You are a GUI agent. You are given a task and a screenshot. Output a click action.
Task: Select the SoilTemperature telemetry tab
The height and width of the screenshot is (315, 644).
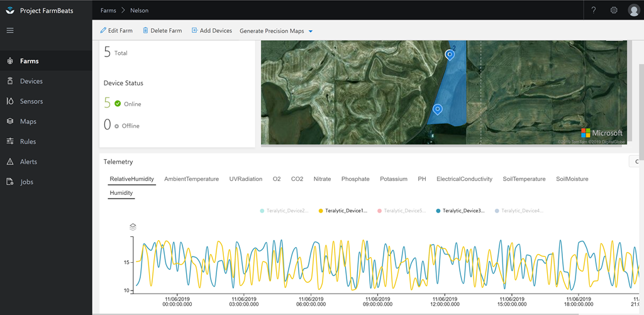pyautogui.click(x=524, y=179)
